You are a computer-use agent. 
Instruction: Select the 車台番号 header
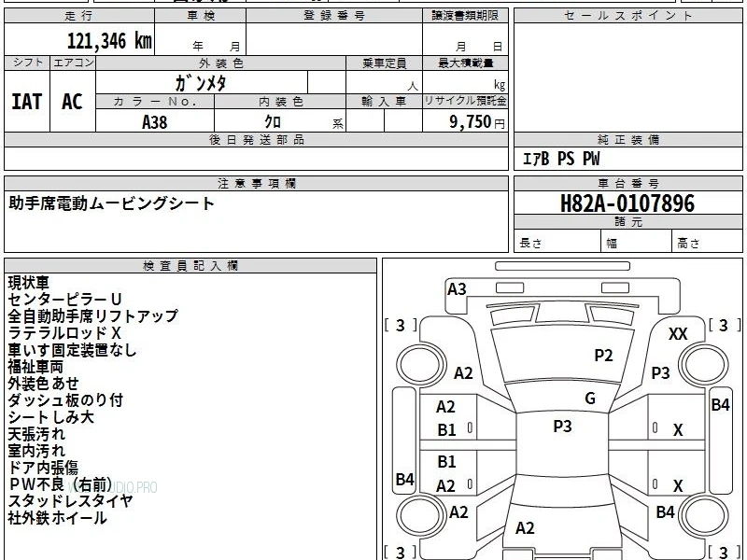pos(627,184)
